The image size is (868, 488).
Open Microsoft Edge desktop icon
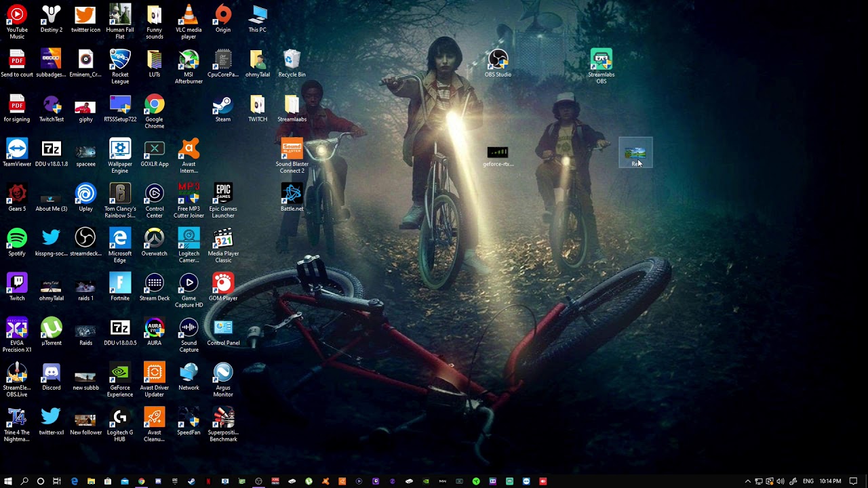coord(120,245)
